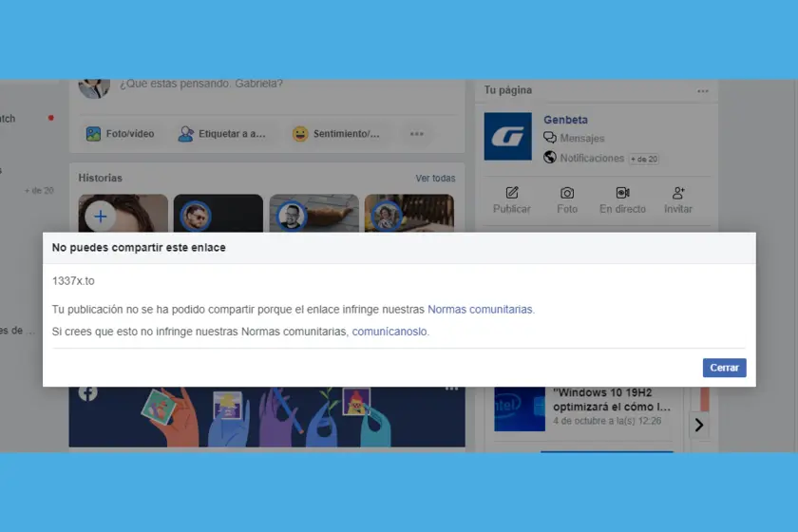The width and height of the screenshot is (798, 532).
Task: Open the third story with cat photo
Action: point(314,214)
